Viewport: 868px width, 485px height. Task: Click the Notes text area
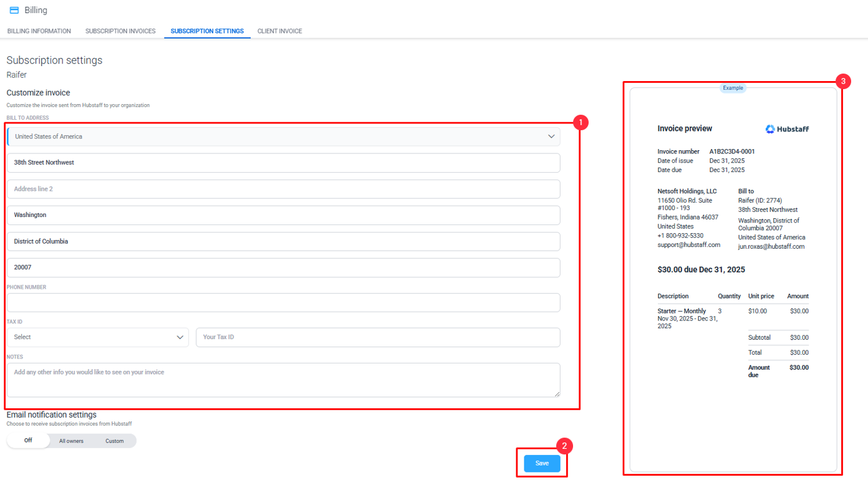click(284, 380)
